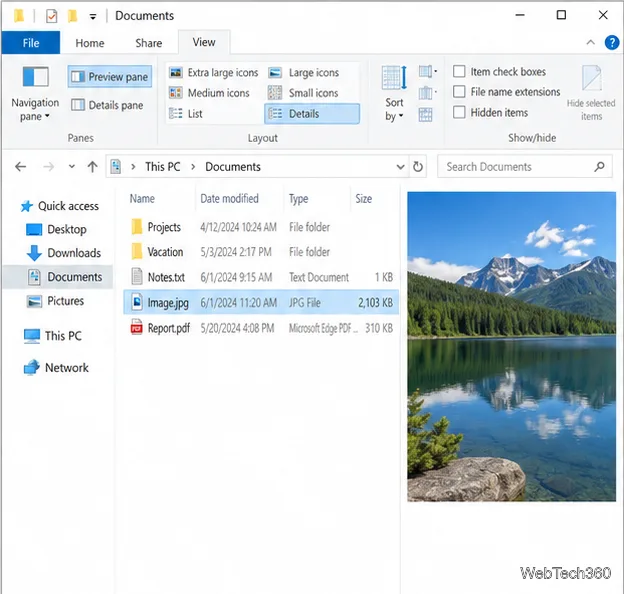
Task: Choose Extra large icons layout
Action: click(x=213, y=72)
